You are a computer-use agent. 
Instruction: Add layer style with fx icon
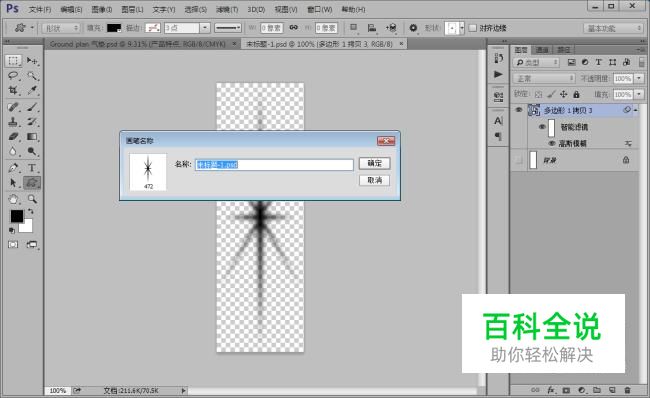[551, 390]
